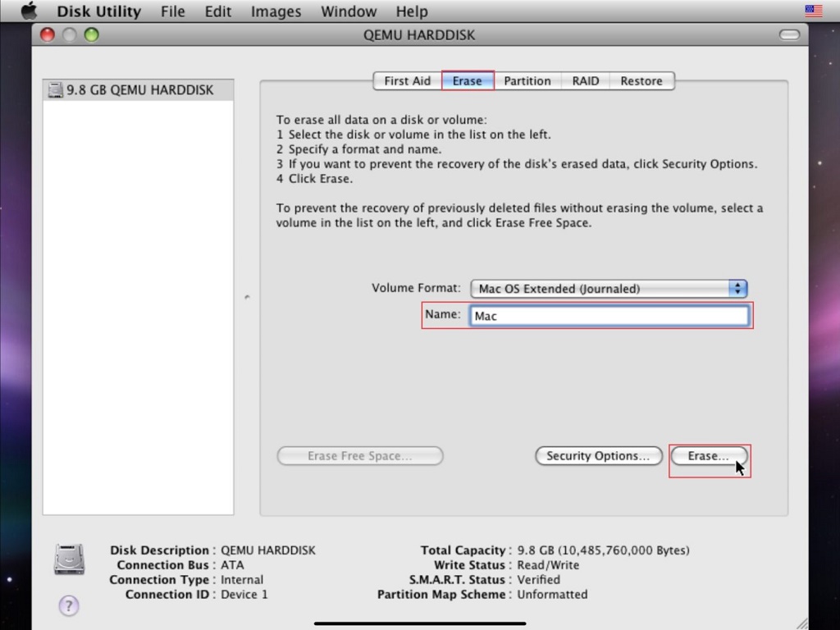Click the 'Unformatted' partition map scheme value
The width and height of the screenshot is (840, 630).
[x=552, y=594]
